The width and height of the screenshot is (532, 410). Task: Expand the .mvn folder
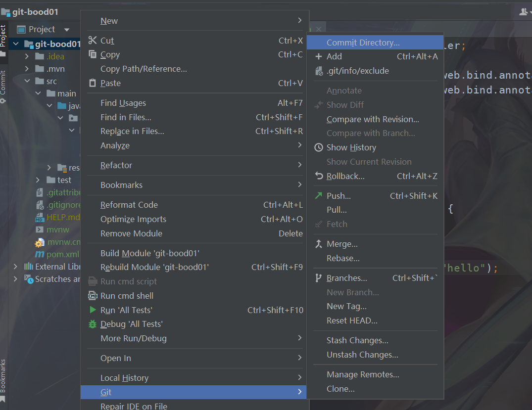27,69
